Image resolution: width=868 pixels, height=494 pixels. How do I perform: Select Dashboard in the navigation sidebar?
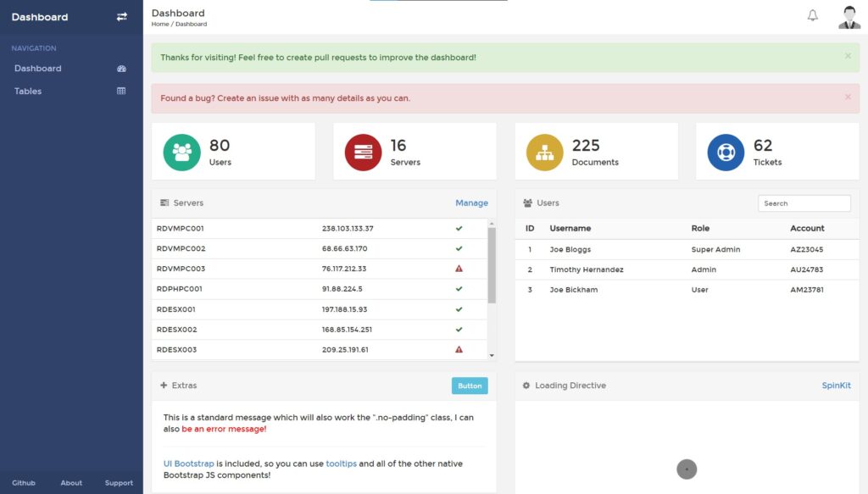pos(36,68)
